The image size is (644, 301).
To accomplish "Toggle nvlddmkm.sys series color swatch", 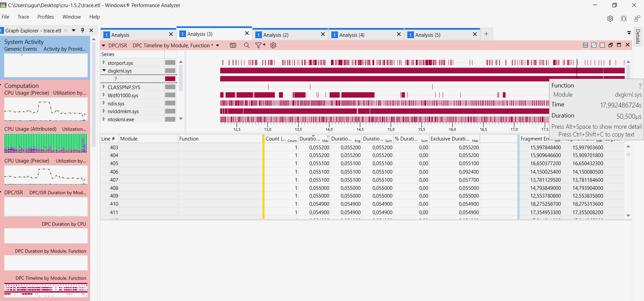I will (x=170, y=111).
